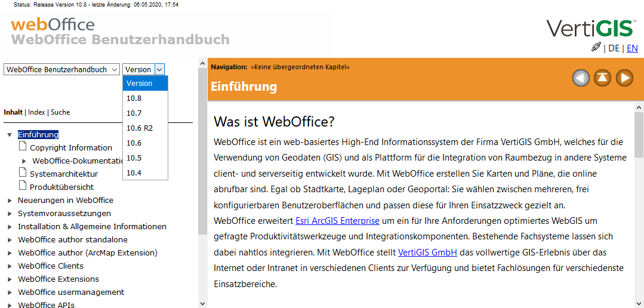Choose version 10.8 from the list

[x=146, y=98]
